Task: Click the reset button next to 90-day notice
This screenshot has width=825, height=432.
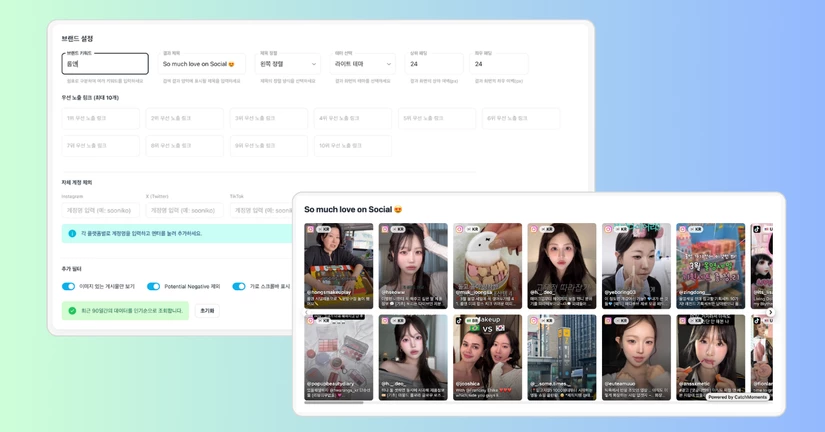Action: point(207,310)
